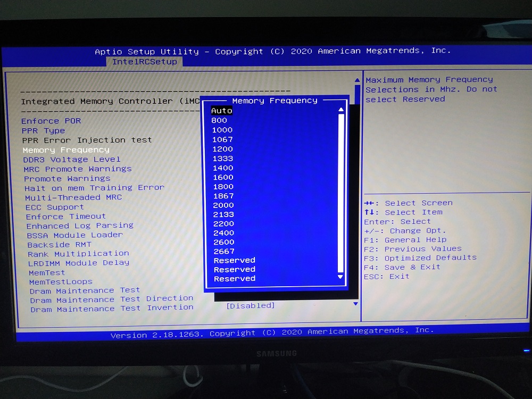Open the PPR Type setting

[x=43, y=131]
